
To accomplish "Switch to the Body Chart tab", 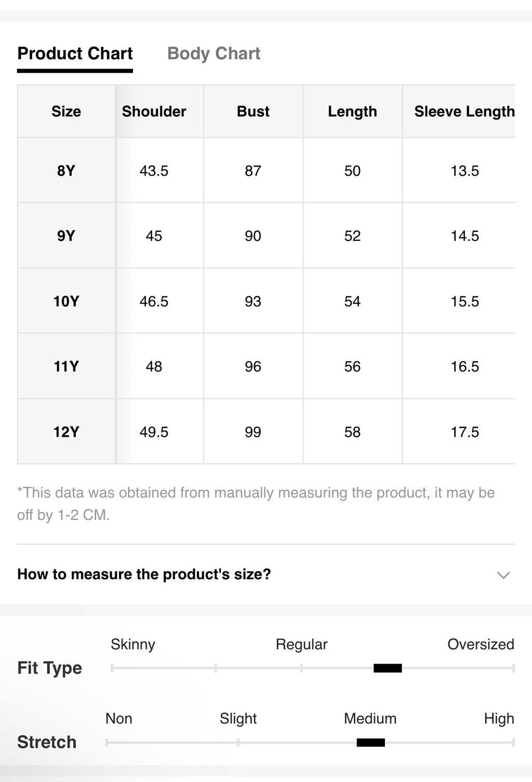I will click(x=214, y=54).
